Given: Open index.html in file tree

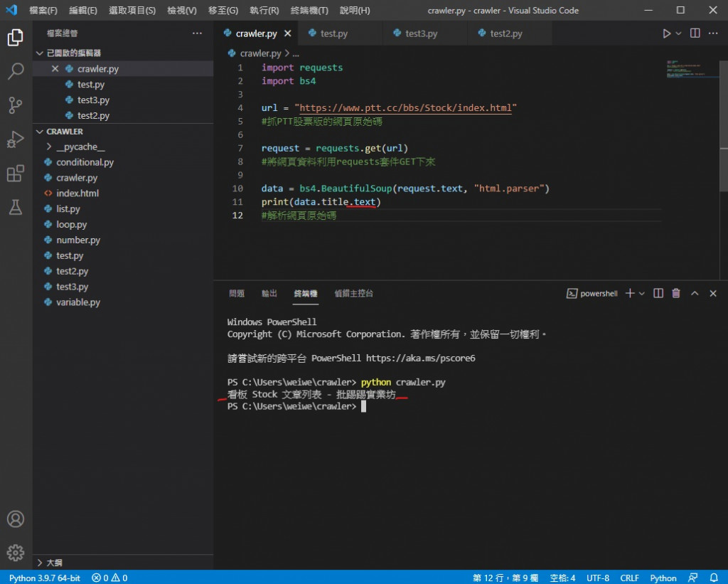Looking at the screenshot, I should coord(123,193).
